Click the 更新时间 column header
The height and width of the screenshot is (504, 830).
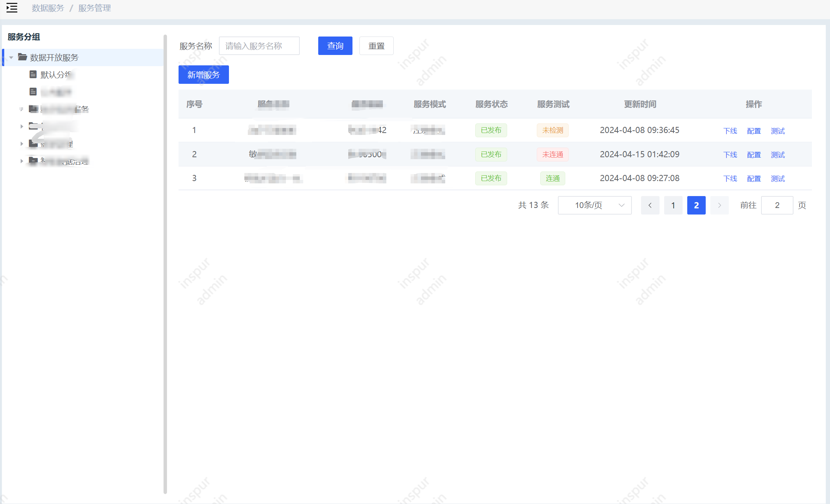[640, 104]
